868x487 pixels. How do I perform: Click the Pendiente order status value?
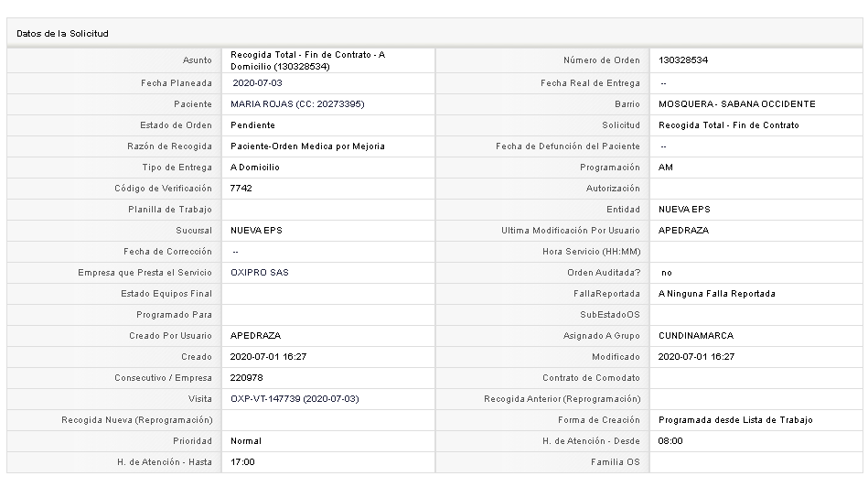[252, 125]
